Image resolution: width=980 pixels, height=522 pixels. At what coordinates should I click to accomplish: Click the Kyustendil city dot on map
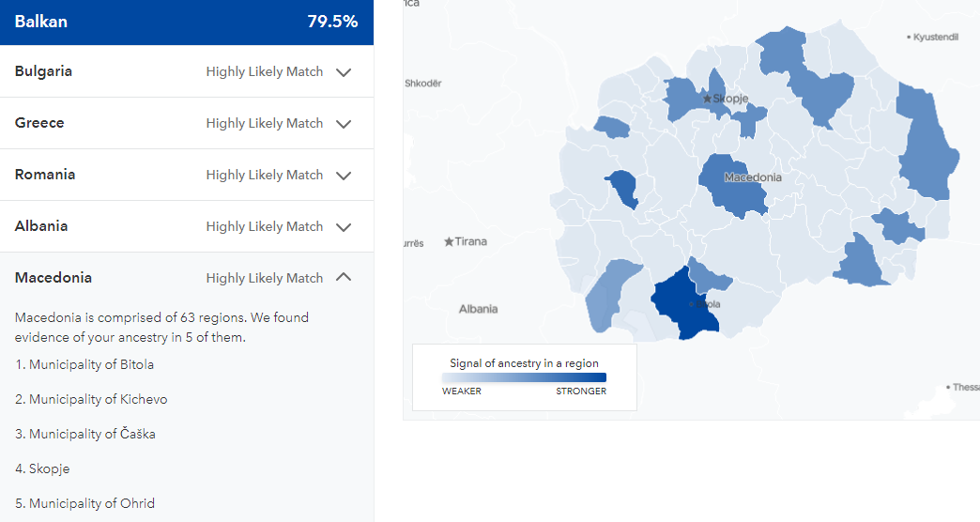[x=909, y=38]
